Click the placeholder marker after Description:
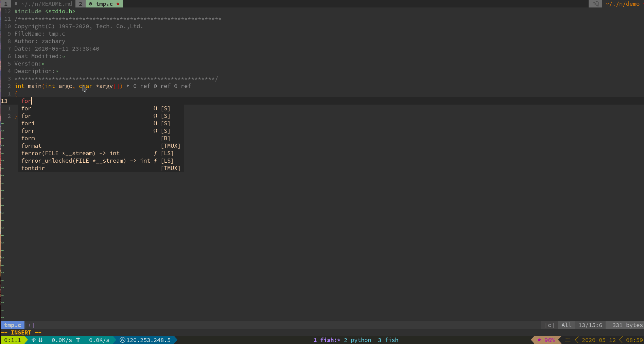 (x=57, y=71)
